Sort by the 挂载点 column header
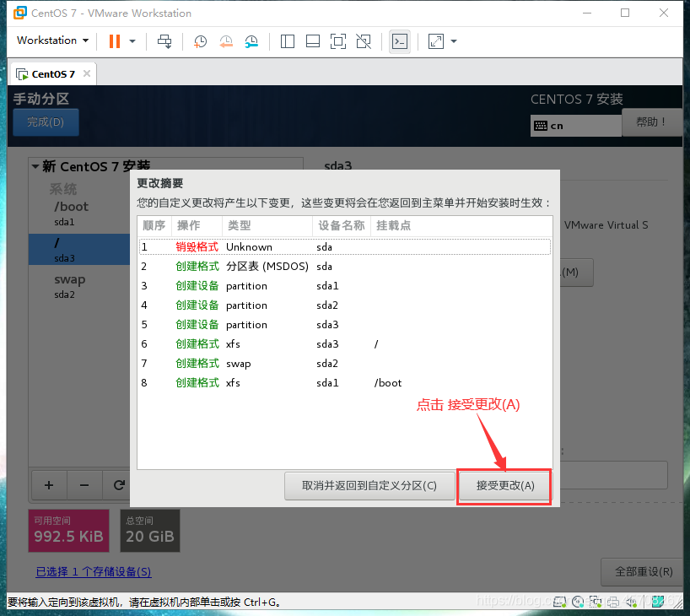Screen dimensions: 690x616 click(461, 225)
